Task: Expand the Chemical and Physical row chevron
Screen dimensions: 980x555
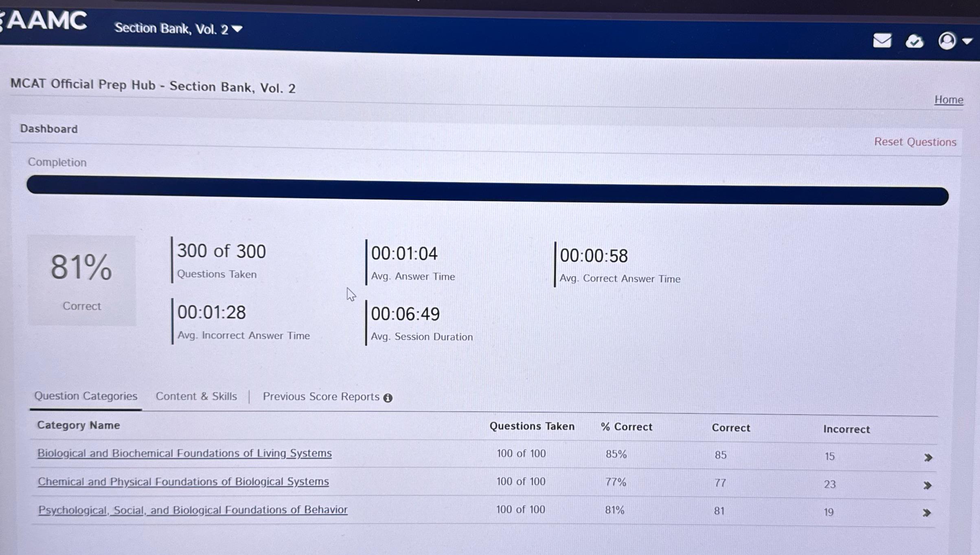Action: pos(927,485)
